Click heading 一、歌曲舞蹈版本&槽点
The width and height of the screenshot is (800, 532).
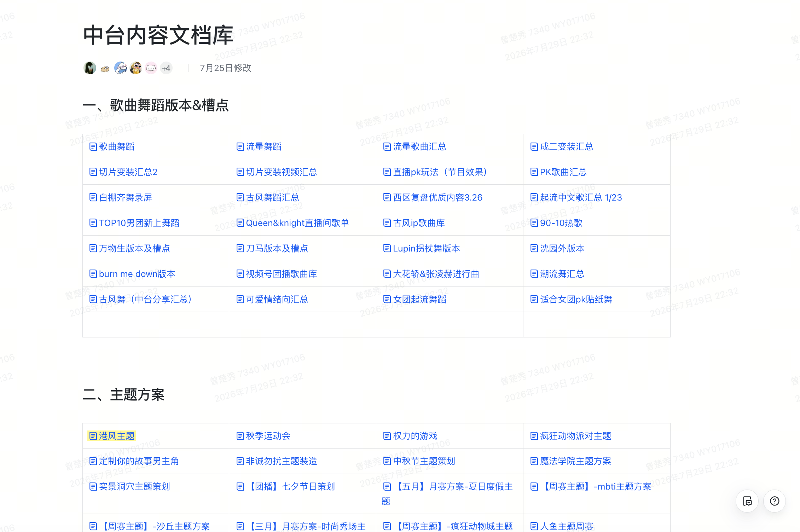[x=156, y=105]
